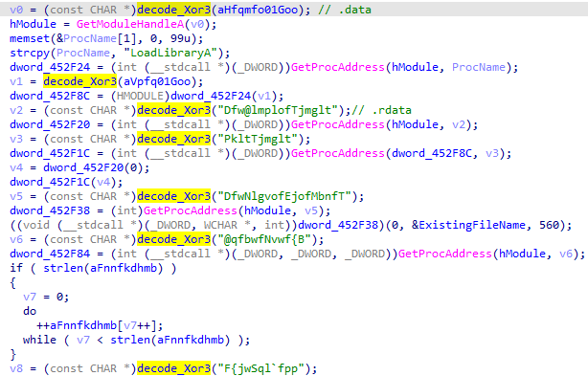This screenshot has height=376, width=588.
Task: Click ++aFnnfkdhmb[v7++] statement
Action: coord(100,326)
